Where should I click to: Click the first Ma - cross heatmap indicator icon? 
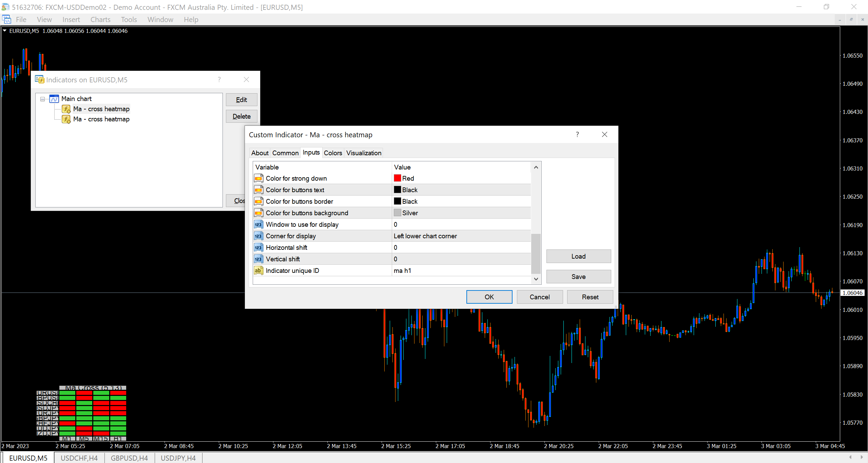coord(66,109)
